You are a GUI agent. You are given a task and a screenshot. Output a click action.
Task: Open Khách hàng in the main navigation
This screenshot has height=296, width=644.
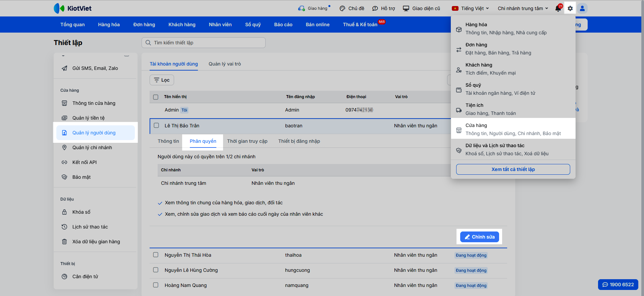[182, 25]
